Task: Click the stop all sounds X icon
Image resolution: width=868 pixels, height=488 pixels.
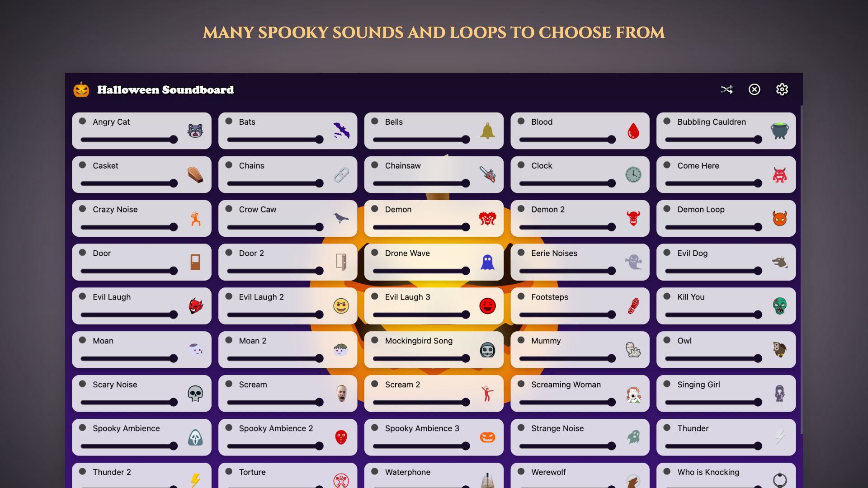Action: [x=754, y=89]
